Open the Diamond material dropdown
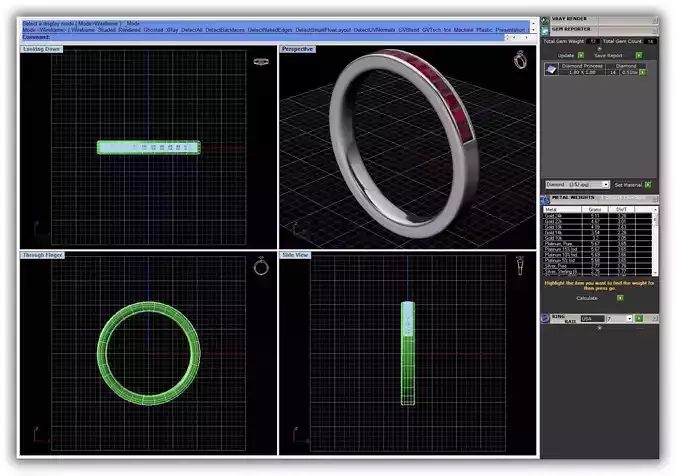 pos(606,185)
